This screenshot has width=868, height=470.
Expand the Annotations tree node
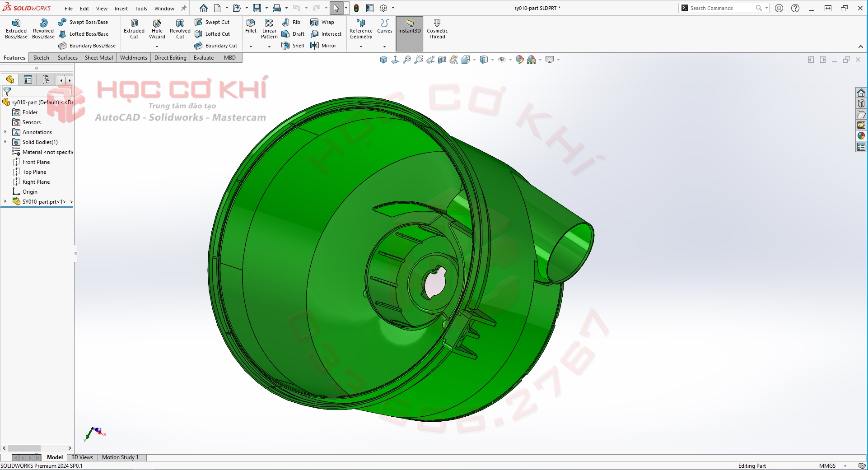pos(5,132)
